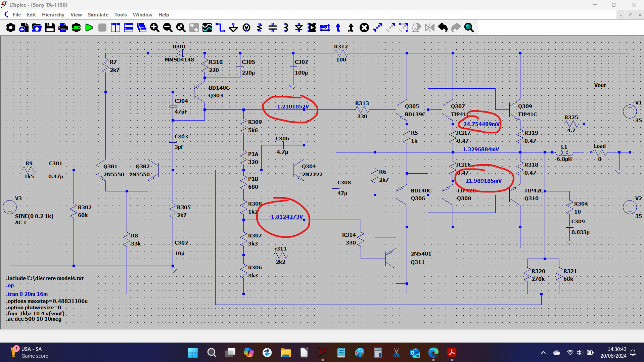Open Microsoft Edge from the taskbar

(x=433, y=353)
